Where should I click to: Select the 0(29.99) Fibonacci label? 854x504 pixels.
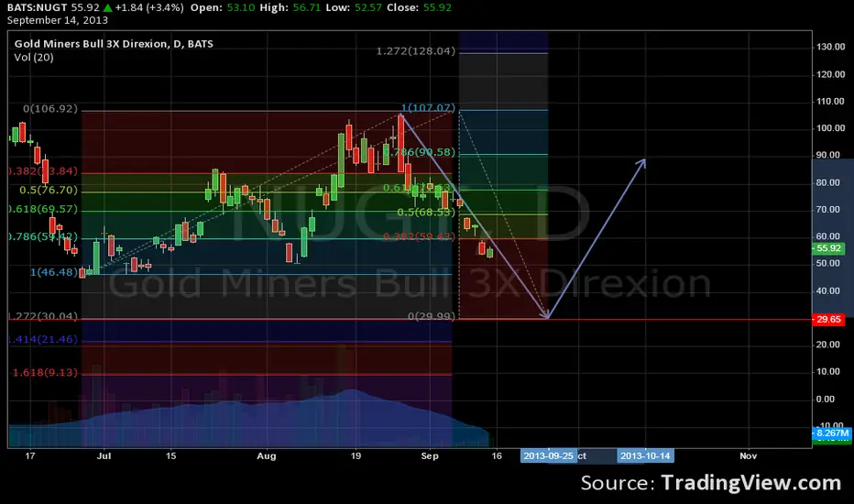(x=432, y=316)
